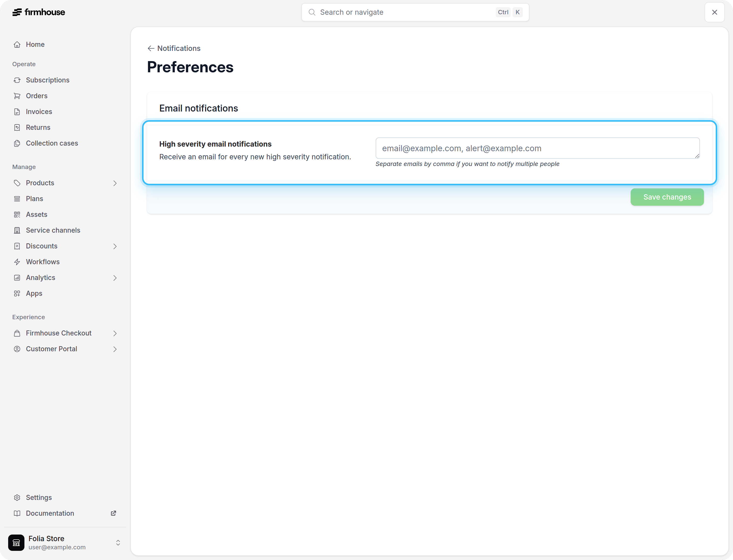Click the Assets QR icon
The image size is (733, 560).
tap(17, 215)
